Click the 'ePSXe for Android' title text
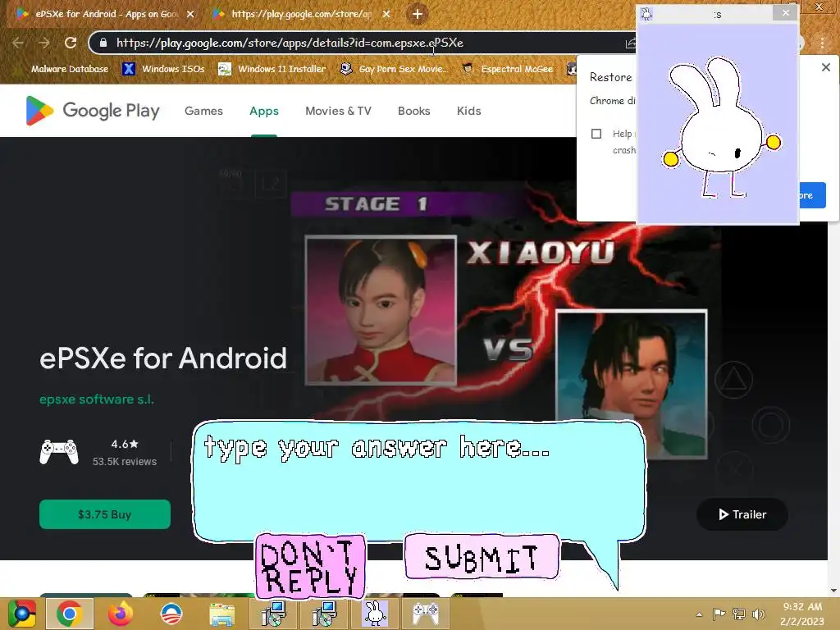 coord(163,358)
